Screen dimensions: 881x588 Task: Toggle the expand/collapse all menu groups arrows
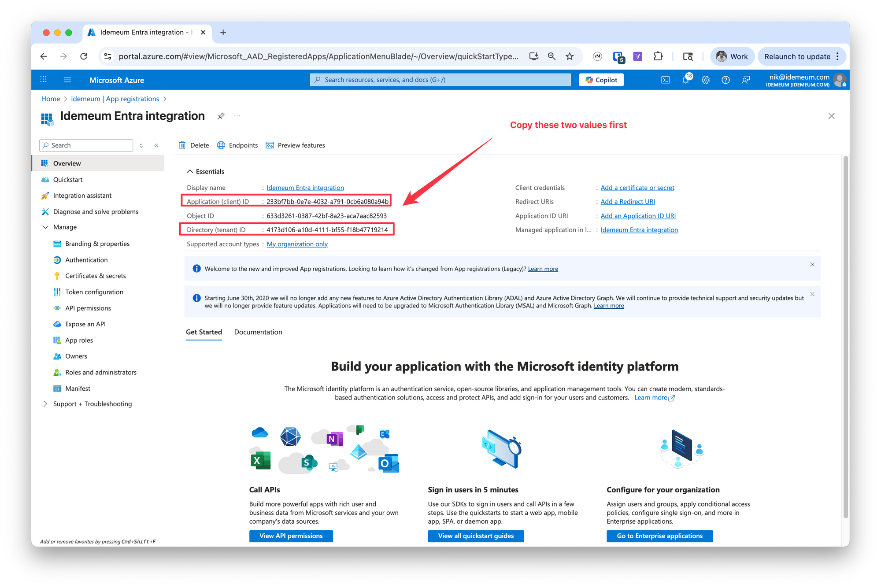(x=141, y=145)
